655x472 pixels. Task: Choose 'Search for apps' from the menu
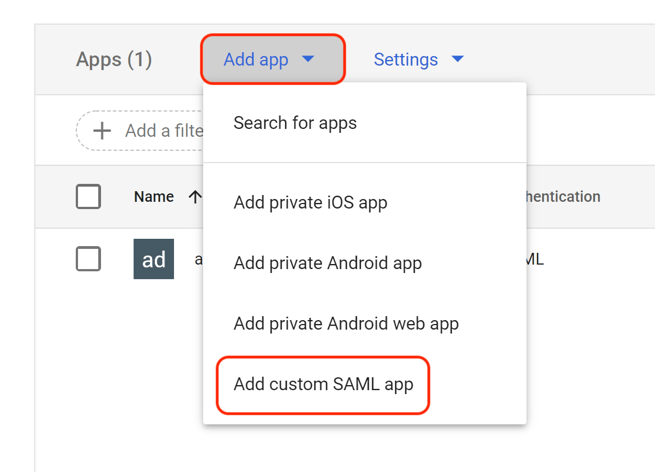(295, 123)
